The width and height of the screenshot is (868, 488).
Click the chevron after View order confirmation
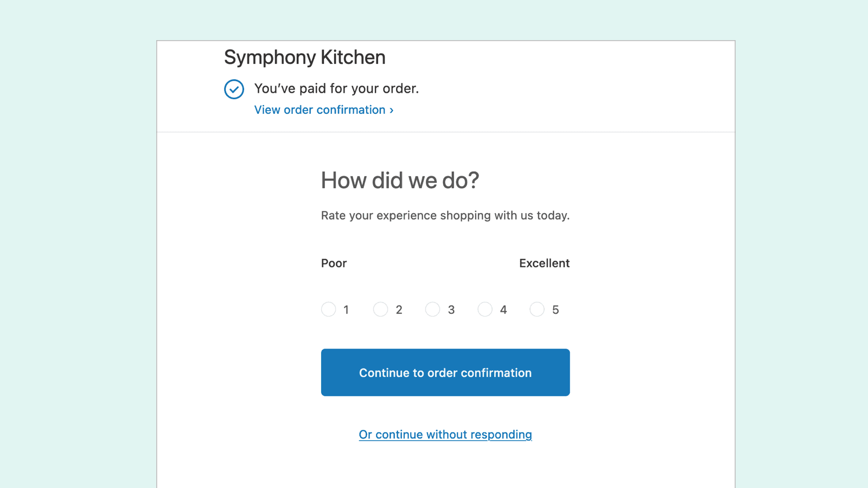click(x=392, y=110)
